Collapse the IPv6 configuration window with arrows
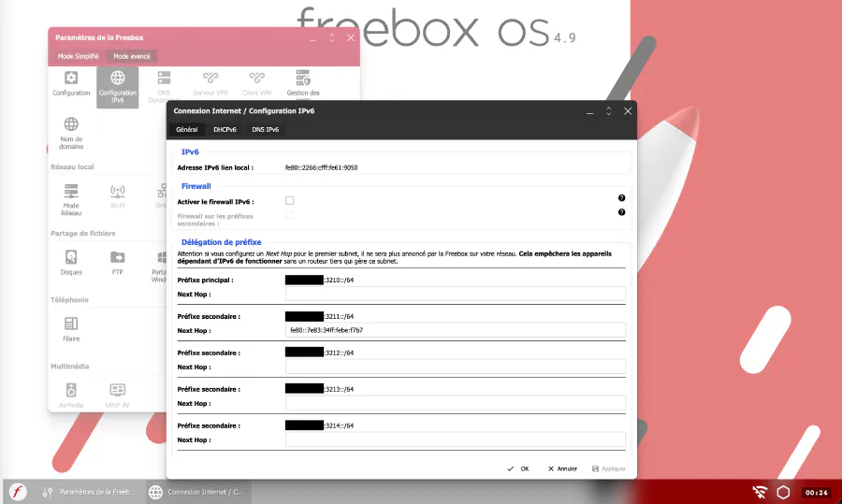842x504 pixels. pyautogui.click(x=608, y=110)
